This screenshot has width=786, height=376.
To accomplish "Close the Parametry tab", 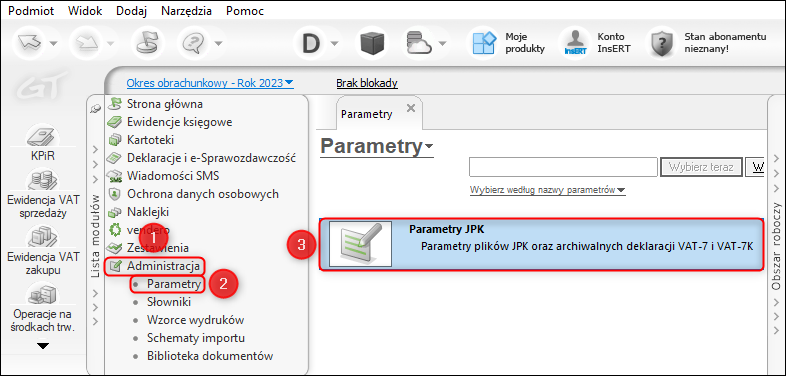I will click(x=411, y=108).
